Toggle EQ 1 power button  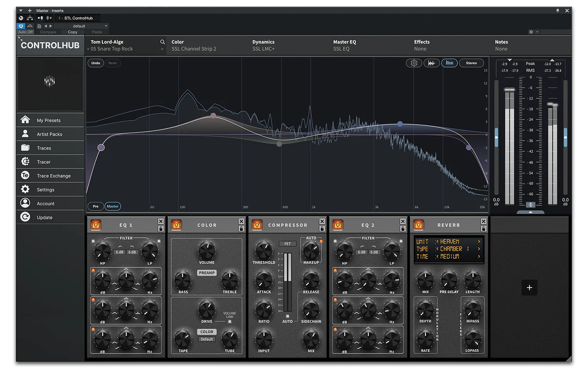tap(96, 225)
